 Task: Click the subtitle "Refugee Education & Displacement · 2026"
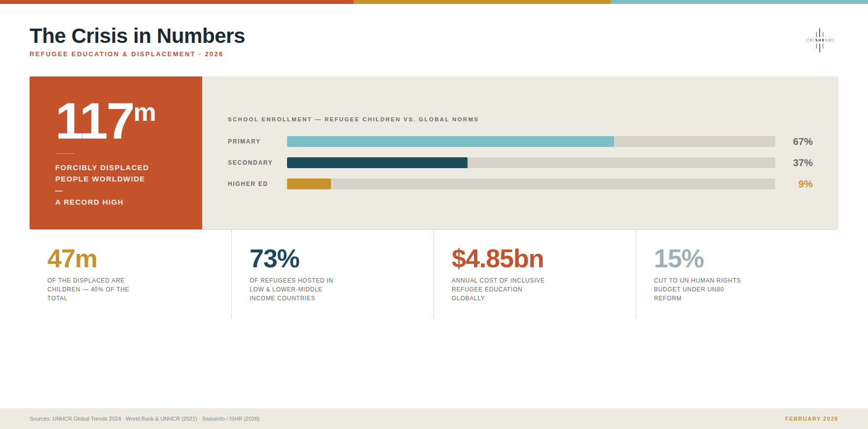pyautogui.click(x=126, y=54)
